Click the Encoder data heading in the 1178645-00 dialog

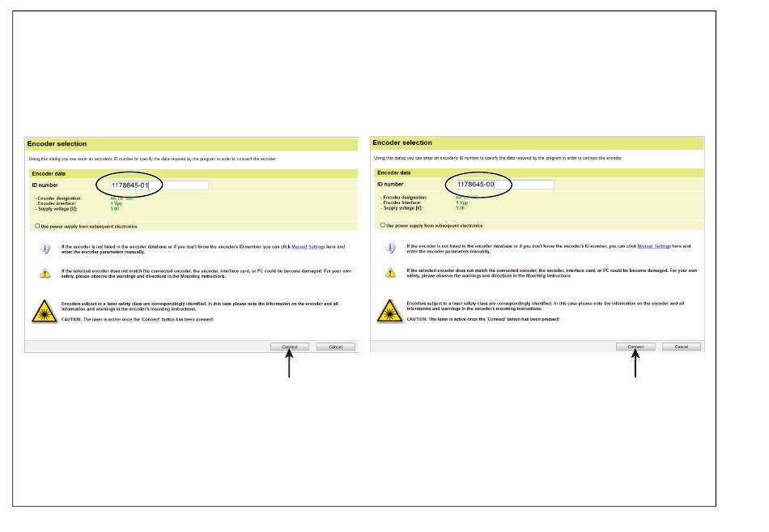394,172
